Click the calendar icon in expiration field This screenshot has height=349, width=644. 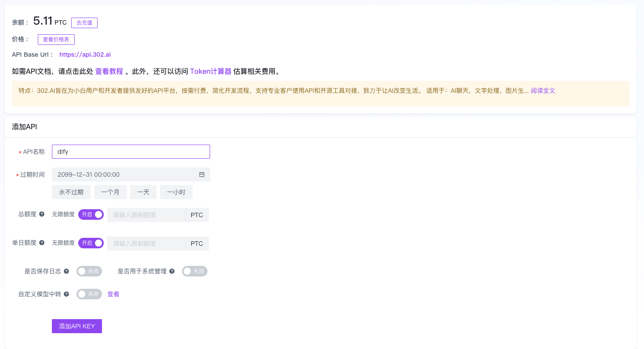[202, 174]
